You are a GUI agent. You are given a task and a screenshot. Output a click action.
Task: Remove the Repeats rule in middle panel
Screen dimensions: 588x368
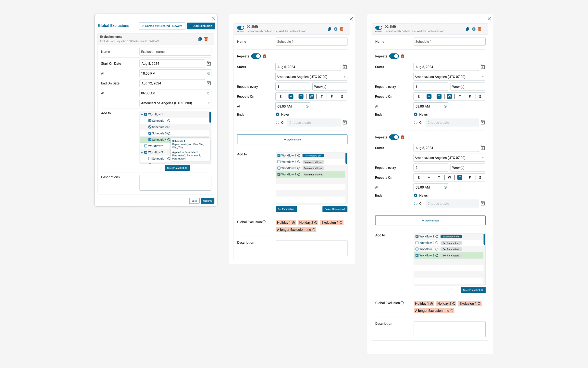(x=264, y=56)
